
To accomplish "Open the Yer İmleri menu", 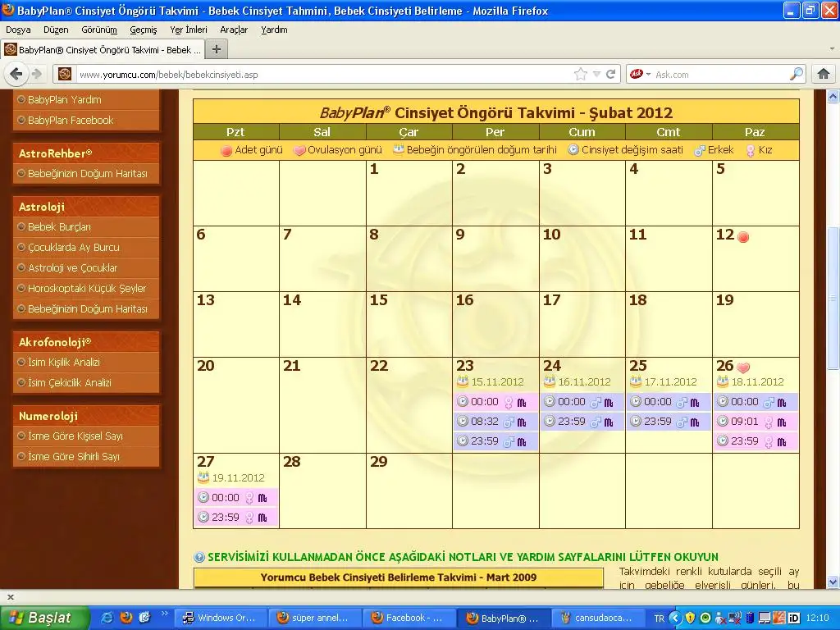I will 189,30.
